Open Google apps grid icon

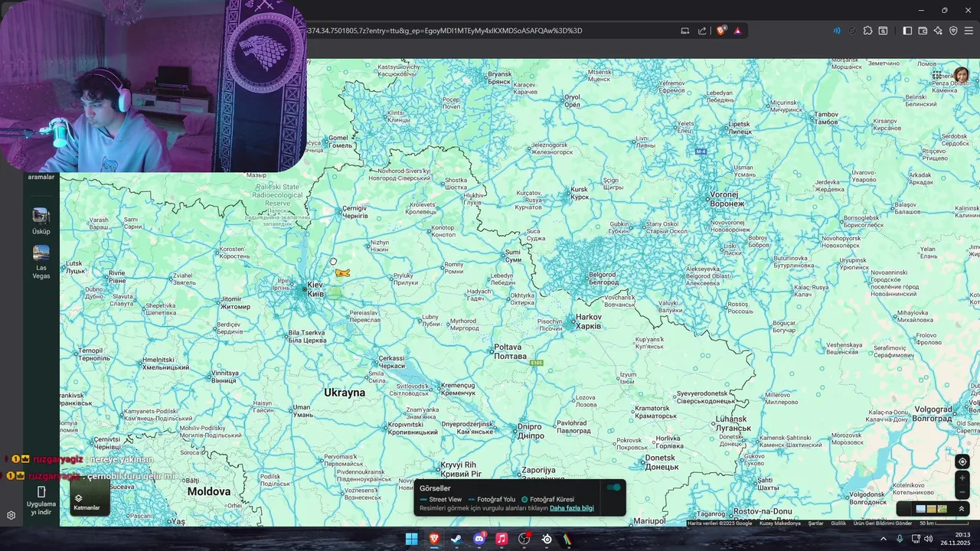[x=937, y=75]
